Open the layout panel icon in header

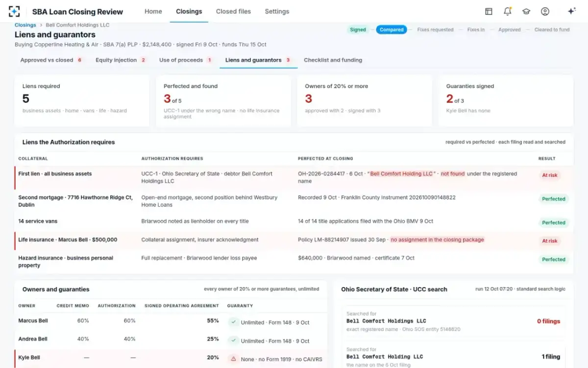click(489, 11)
